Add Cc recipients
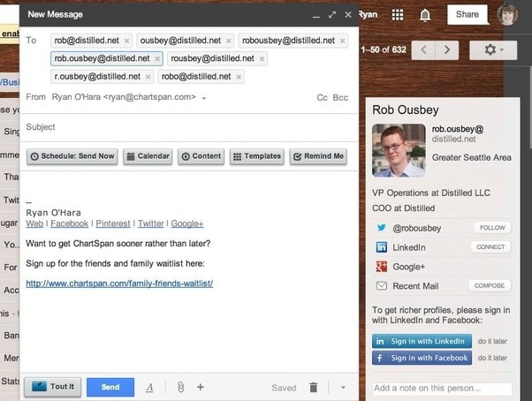 pos(322,98)
